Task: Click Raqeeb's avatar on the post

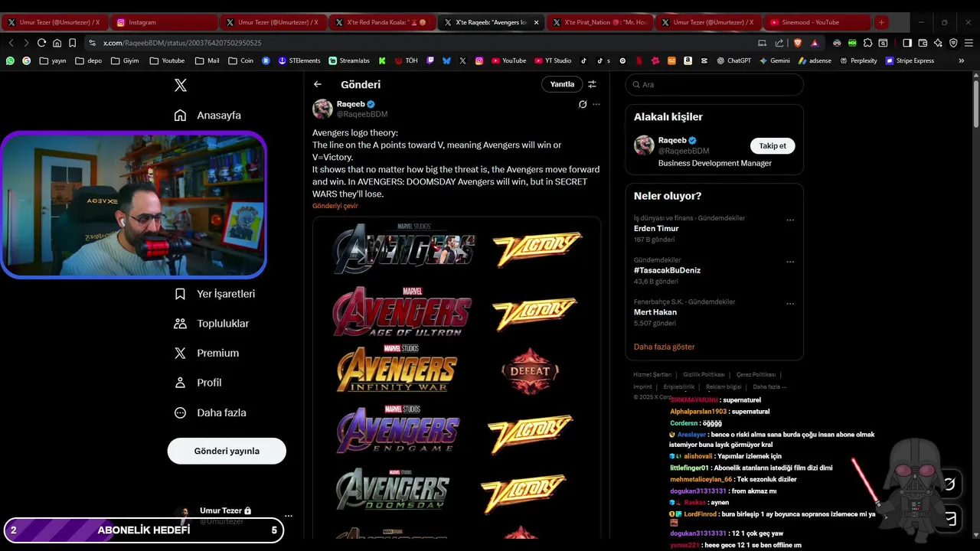Action: [322, 109]
